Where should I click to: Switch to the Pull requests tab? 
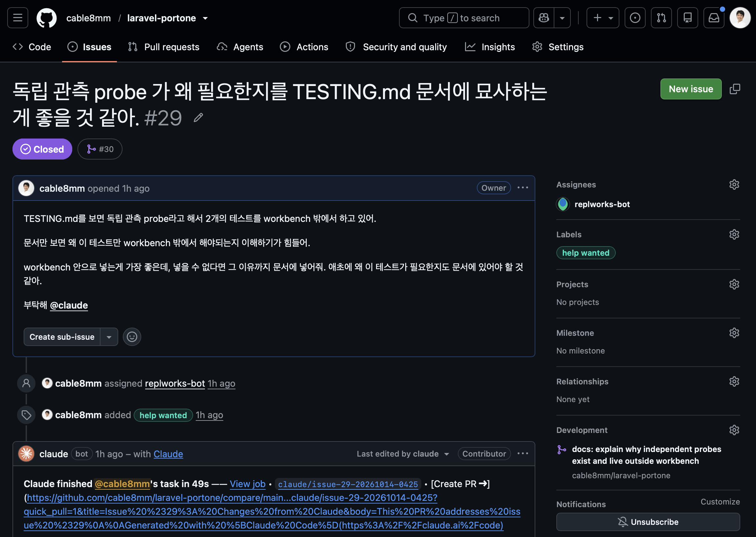164,47
